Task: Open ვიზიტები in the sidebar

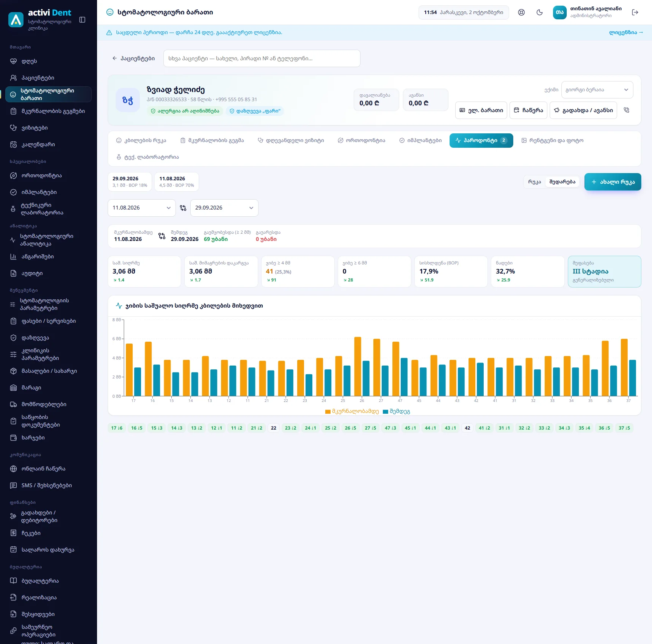Action: point(49,128)
